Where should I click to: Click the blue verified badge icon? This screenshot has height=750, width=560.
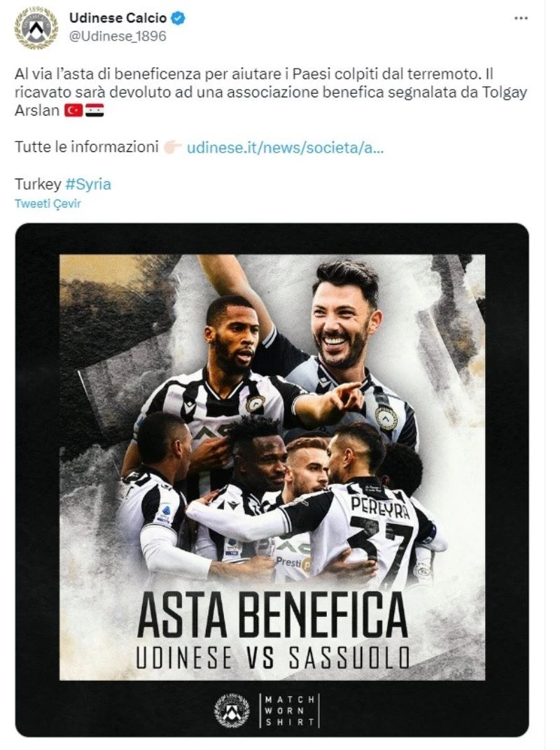[179, 18]
